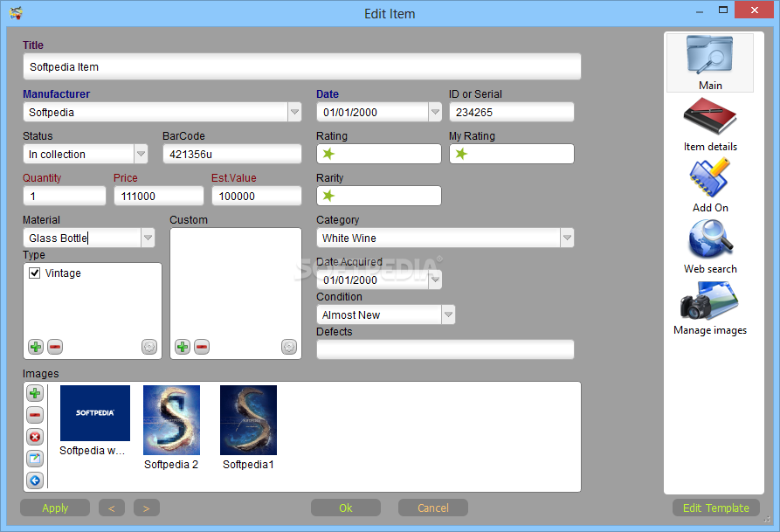Screen dimensions: 780x532
Task: Remove selected image with red minus
Action: [35, 415]
